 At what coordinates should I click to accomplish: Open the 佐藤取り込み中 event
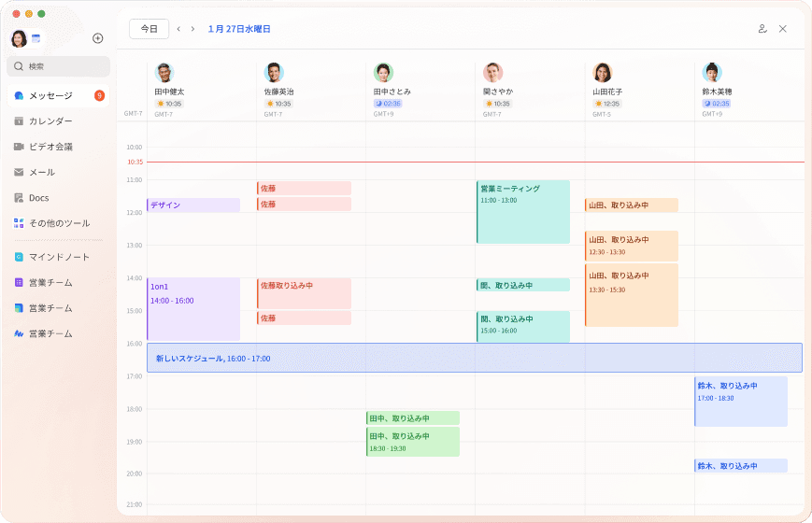tap(305, 293)
